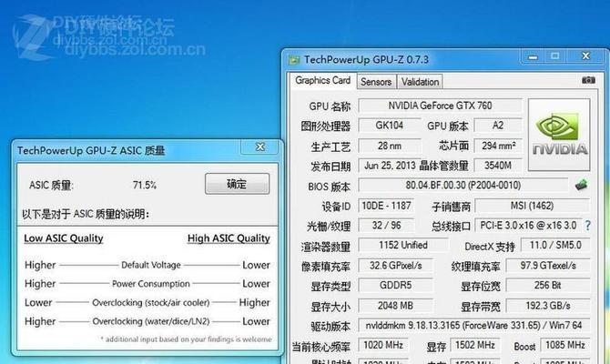
Task: Click the Jun 25, 2013 release date field
Action: (x=390, y=166)
